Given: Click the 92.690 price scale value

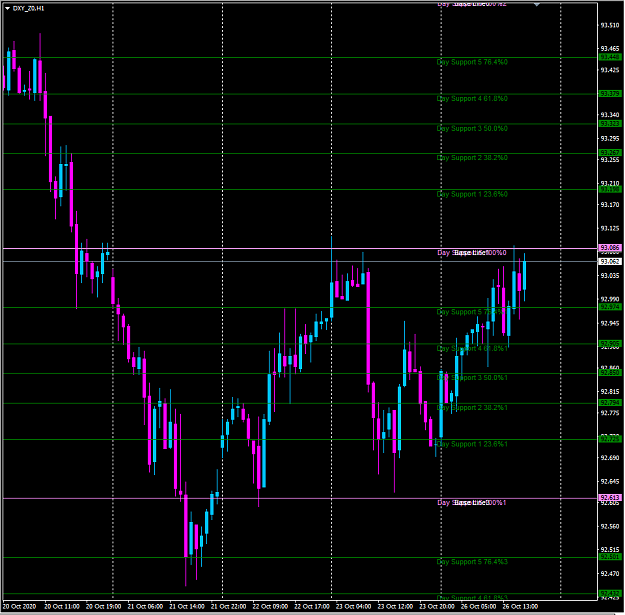Looking at the screenshot, I should point(610,458).
